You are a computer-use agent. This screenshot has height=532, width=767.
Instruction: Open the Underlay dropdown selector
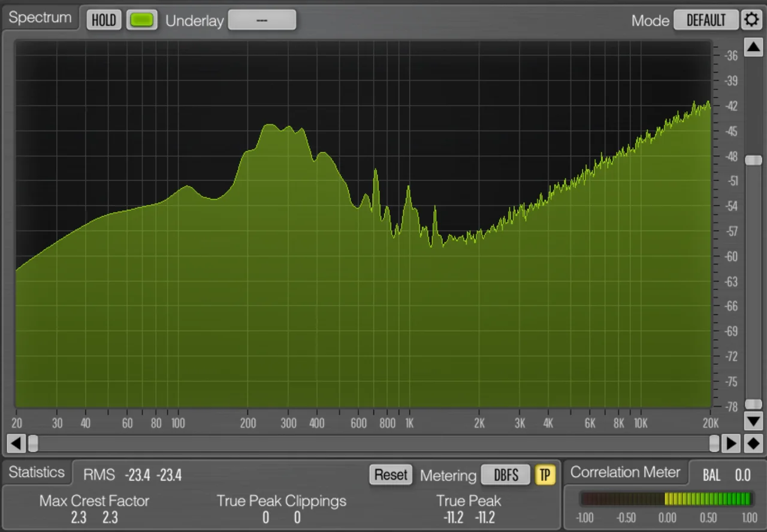coord(262,20)
